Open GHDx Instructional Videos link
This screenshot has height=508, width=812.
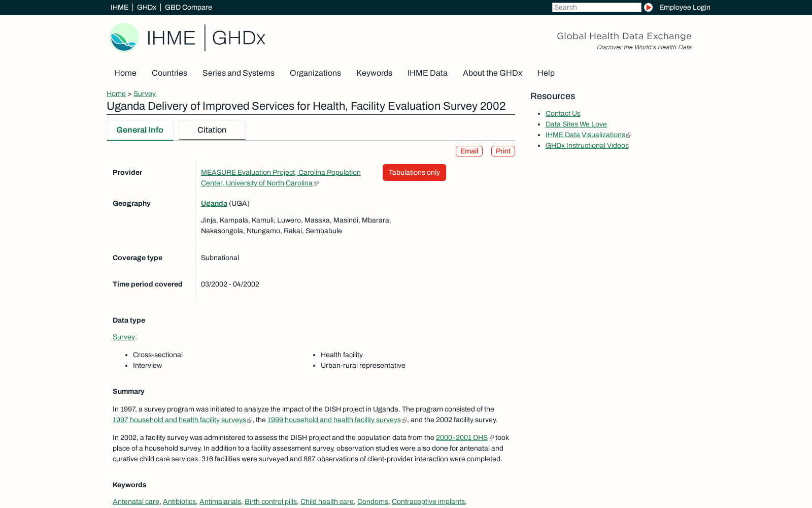pyautogui.click(x=587, y=145)
